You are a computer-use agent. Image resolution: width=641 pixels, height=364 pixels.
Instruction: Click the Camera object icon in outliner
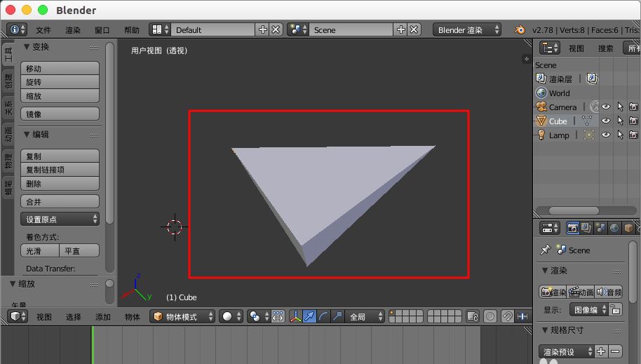(541, 107)
